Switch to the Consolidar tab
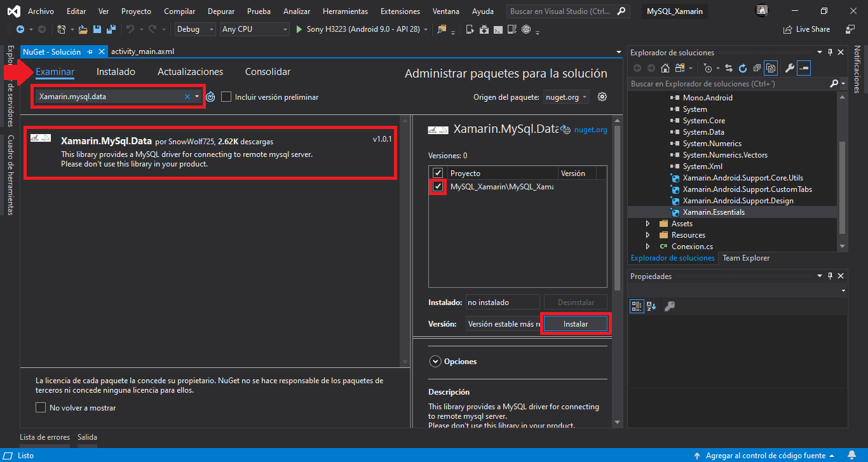Image resolution: width=868 pixels, height=462 pixels. tap(268, 72)
